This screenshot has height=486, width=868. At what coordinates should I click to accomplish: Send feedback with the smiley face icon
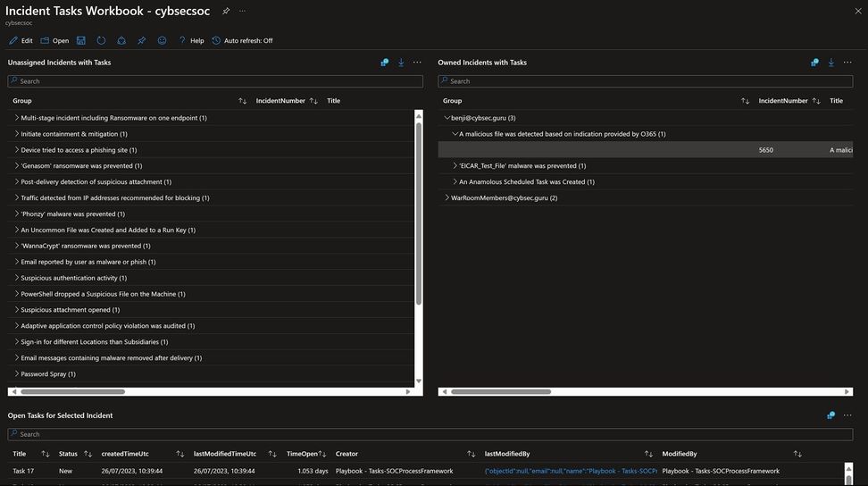coord(162,40)
